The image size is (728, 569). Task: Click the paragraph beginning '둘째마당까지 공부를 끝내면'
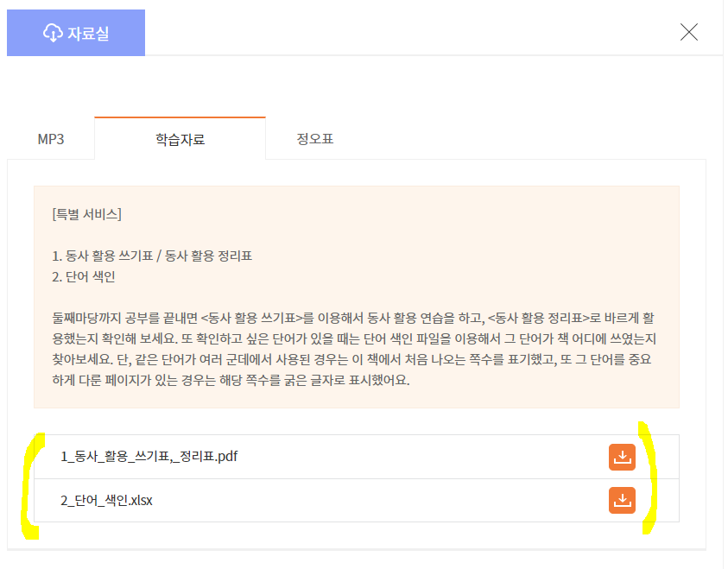point(354,349)
